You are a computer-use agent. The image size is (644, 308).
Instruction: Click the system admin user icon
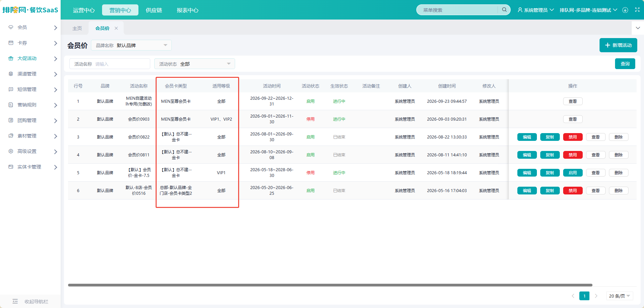(x=520, y=10)
